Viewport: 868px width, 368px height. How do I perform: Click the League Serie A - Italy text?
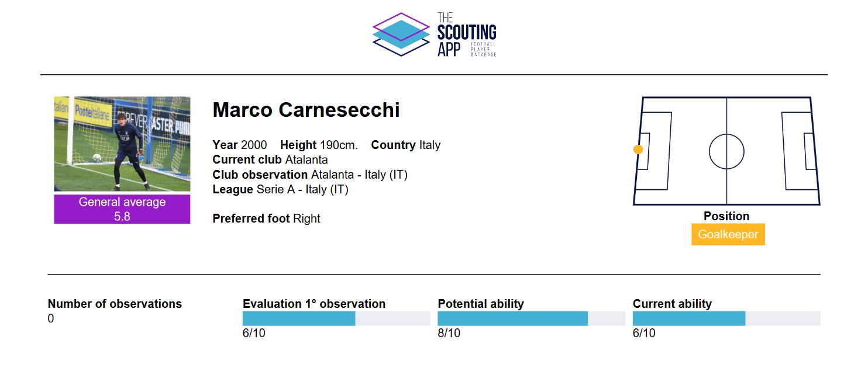(x=281, y=189)
